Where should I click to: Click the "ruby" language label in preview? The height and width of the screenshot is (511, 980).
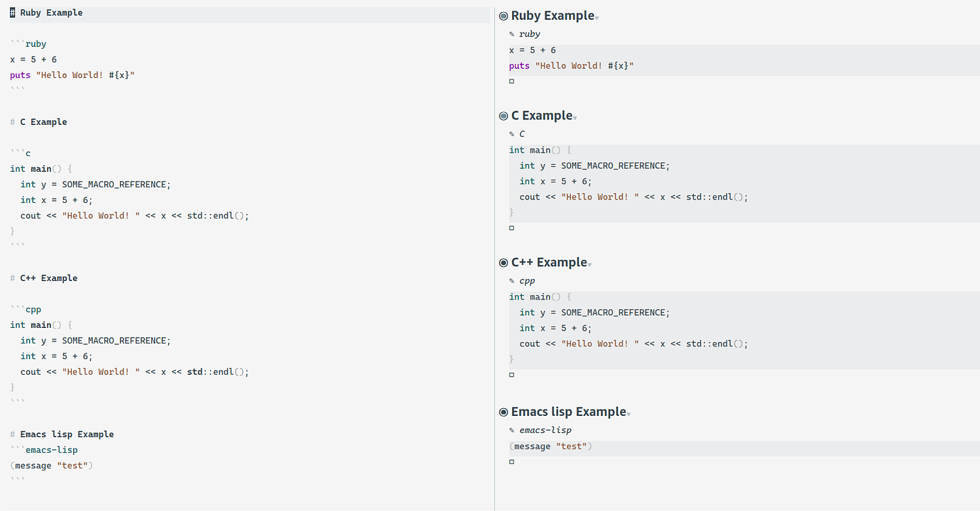[529, 33]
